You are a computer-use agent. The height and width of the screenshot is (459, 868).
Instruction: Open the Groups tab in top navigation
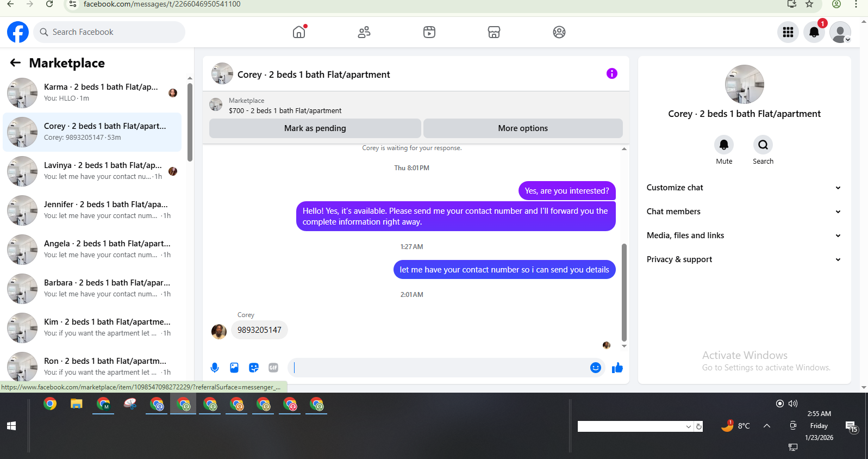tap(559, 32)
